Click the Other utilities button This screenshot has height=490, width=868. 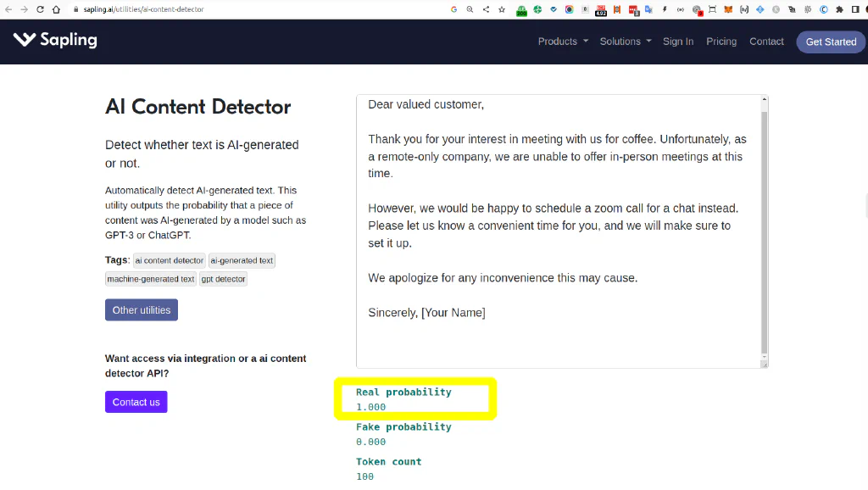coord(142,310)
